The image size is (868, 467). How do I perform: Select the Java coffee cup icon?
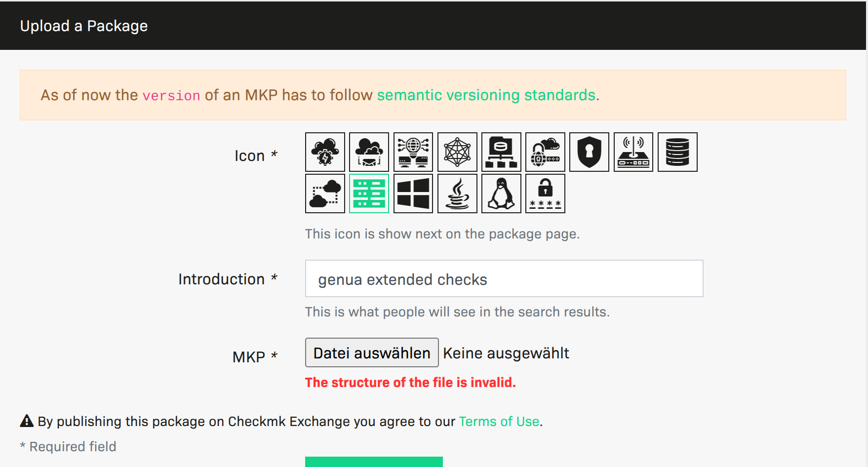(457, 194)
